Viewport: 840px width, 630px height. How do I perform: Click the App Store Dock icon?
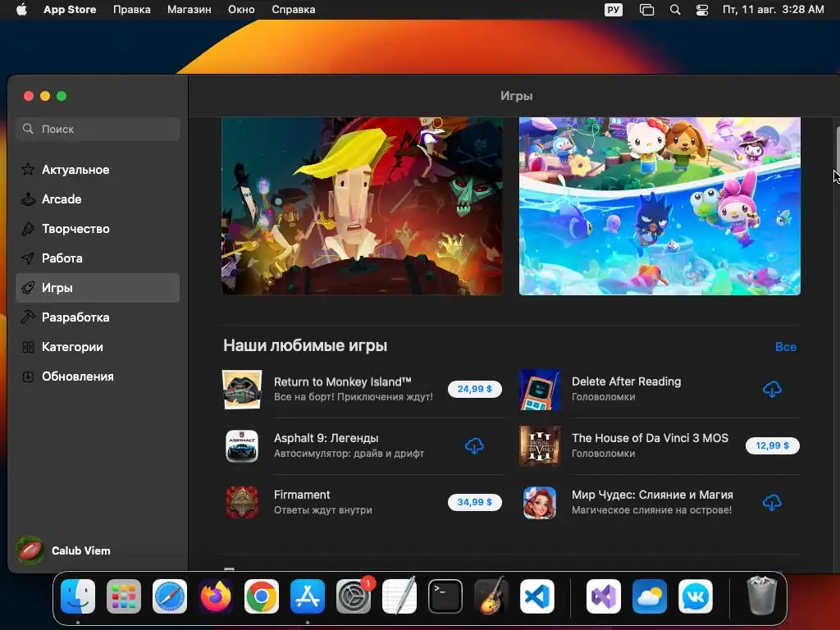point(308,596)
